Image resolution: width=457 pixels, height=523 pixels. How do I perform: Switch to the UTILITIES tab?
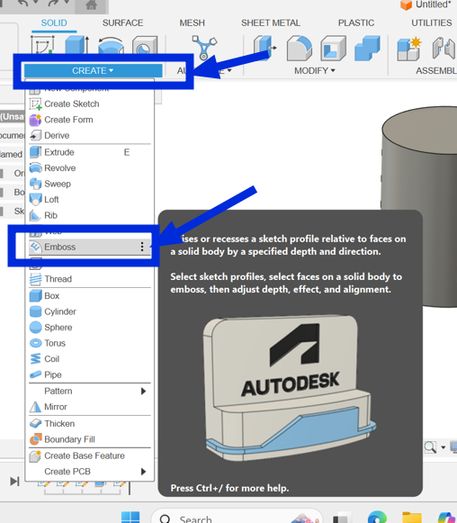[431, 23]
